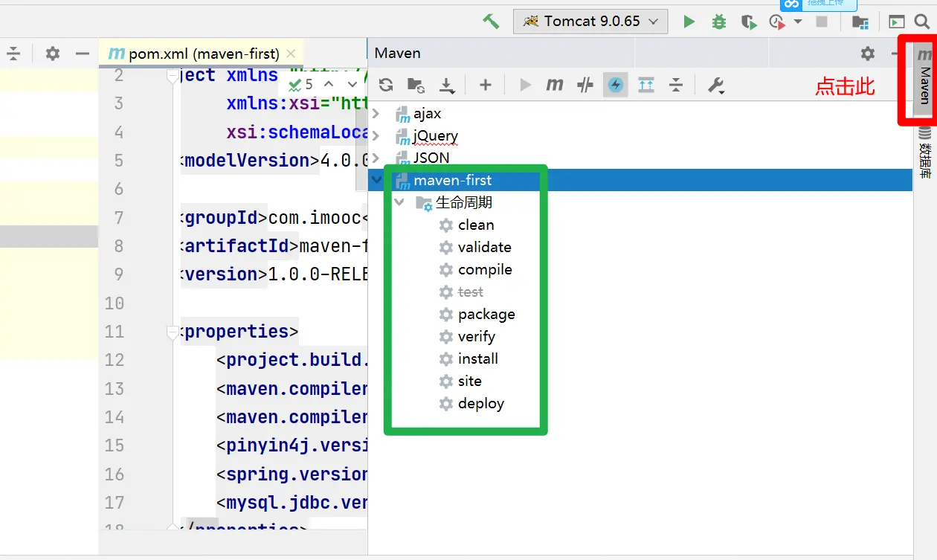Viewport: 937px width, 560px height.
Task: Expand the ajax Maven project node
Action: click(x=376, y=114)
